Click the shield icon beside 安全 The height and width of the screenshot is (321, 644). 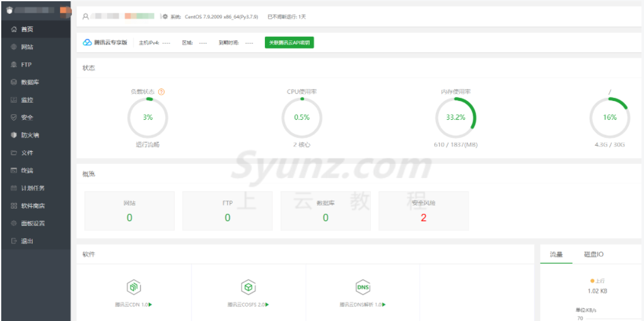coord(13,117)
